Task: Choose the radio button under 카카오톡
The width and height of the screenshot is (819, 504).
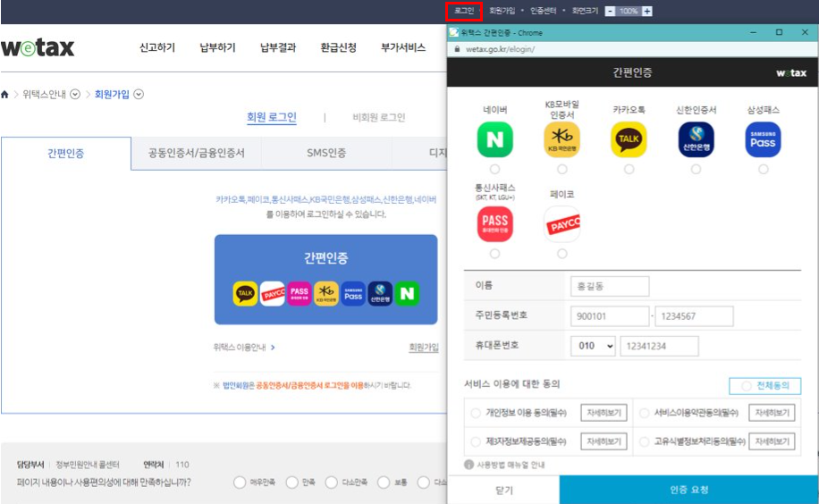Action: click(x=629, y=169)
